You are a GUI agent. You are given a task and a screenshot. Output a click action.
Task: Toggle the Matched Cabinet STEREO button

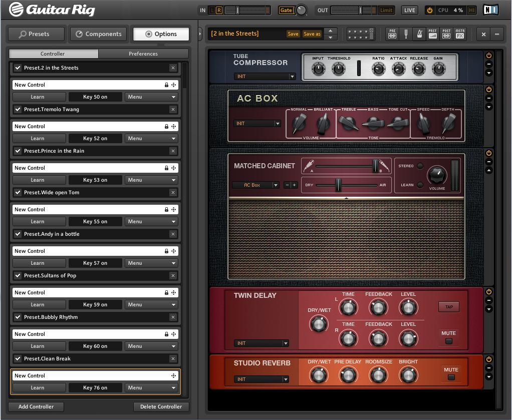pos(420,166)
